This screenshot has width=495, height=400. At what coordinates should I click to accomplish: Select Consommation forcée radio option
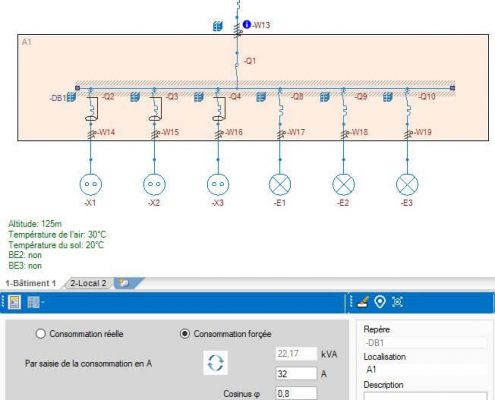185,334
